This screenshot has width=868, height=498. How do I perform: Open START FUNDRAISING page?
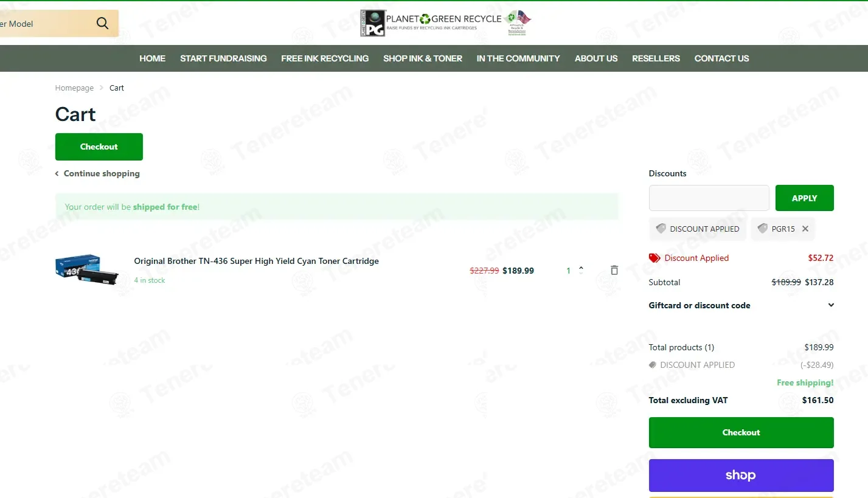(223, 58)
